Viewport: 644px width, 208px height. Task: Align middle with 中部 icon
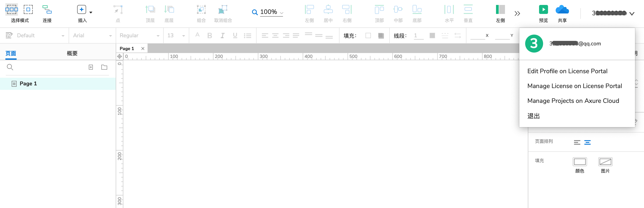[398, 9]
